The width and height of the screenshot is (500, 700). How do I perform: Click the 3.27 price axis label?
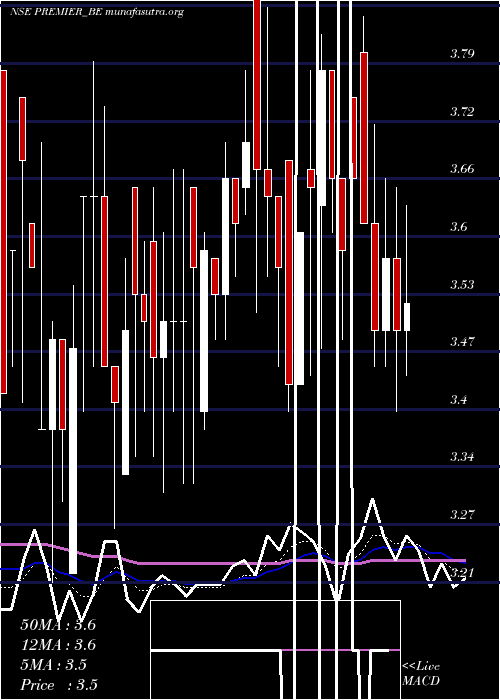(x=462, y=514)
